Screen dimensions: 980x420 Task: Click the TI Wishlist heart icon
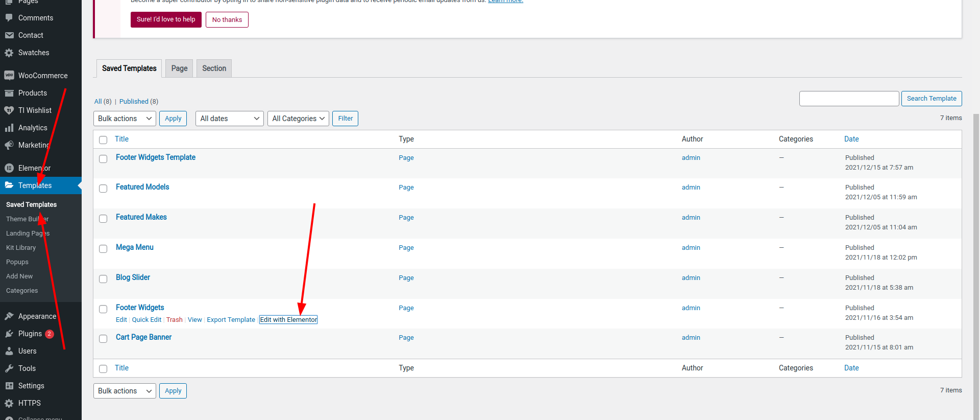coord(9,110)
